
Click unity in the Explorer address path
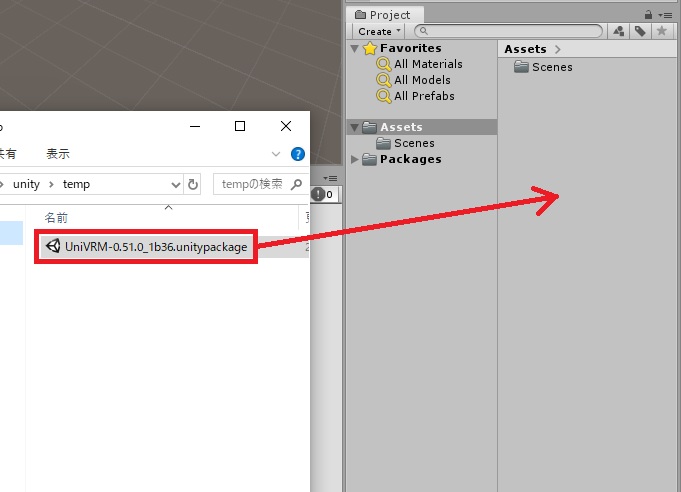tap(26, 184)
